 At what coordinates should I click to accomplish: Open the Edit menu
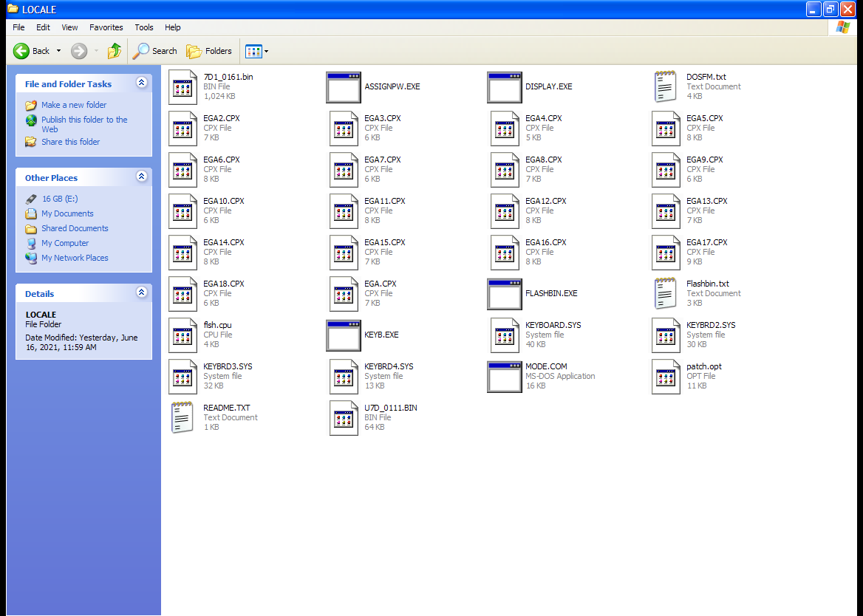pyautogui.click(x=43, y=27)
